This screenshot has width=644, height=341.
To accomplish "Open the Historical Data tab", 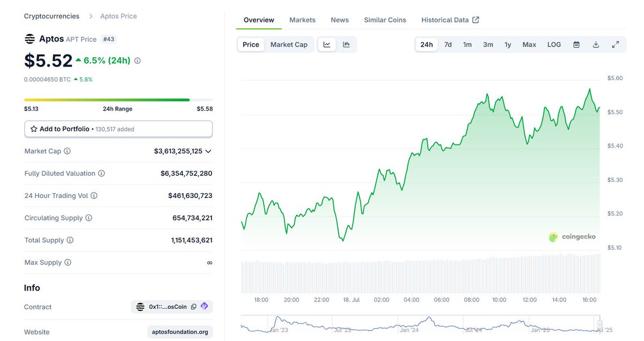I will (450, 20).
